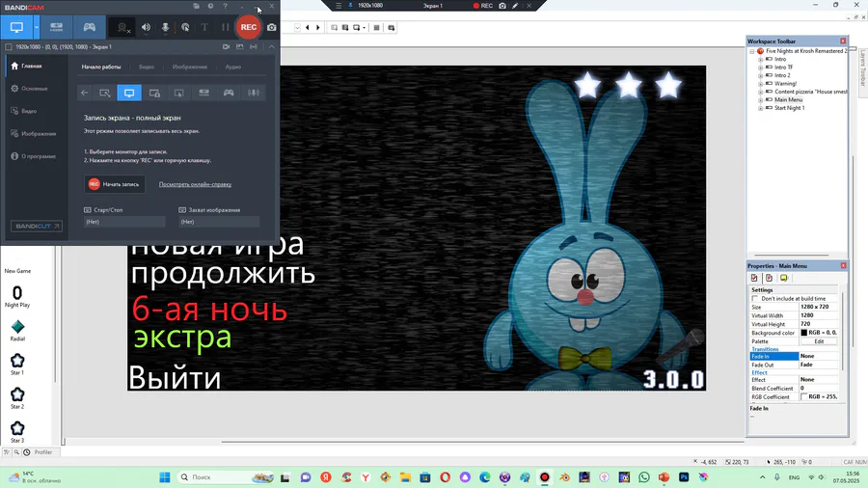This screenshot has height=488, width=868.
Task: Expand the Start Night 1 frame node
Action: click(x=760, y=108)
